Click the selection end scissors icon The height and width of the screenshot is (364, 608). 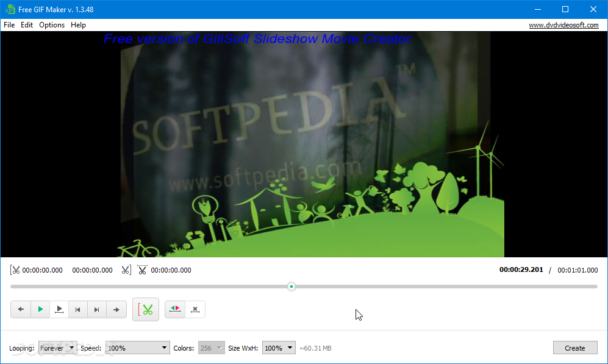coord(126,270)
